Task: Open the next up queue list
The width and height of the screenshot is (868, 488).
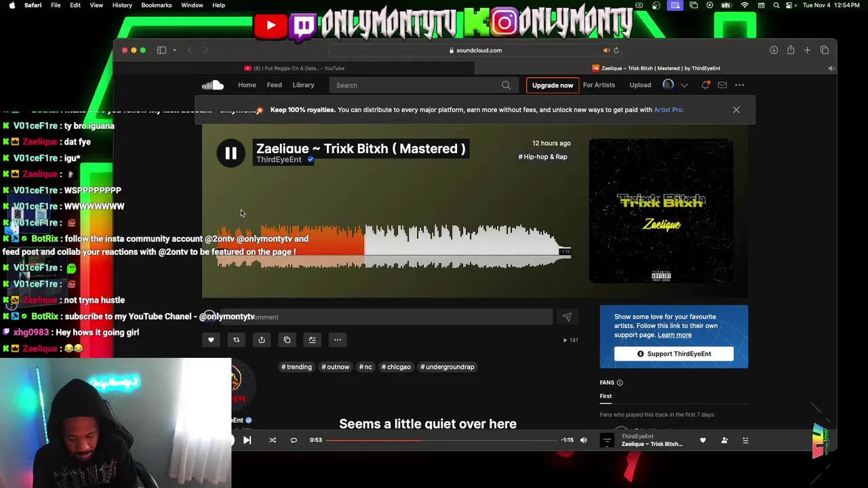Action: [745, 441]
